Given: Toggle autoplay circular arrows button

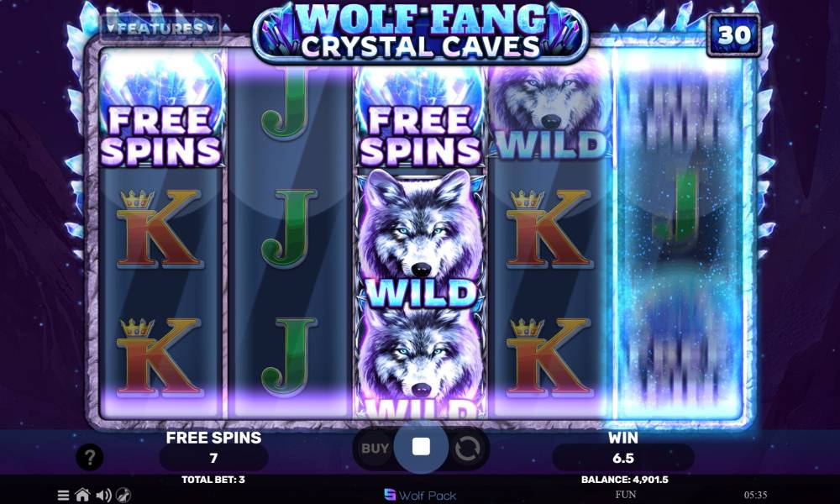Looking at the screenshot, I should click(467, 449).
